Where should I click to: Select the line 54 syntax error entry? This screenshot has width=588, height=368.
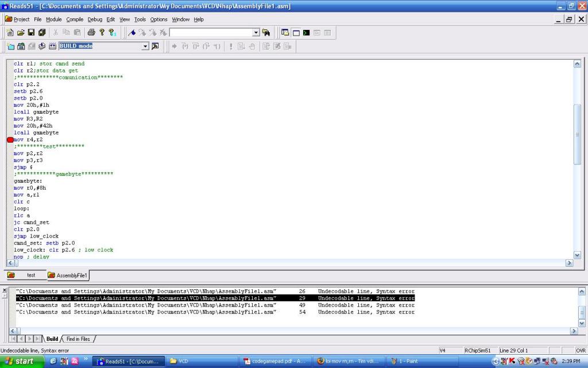215,312
